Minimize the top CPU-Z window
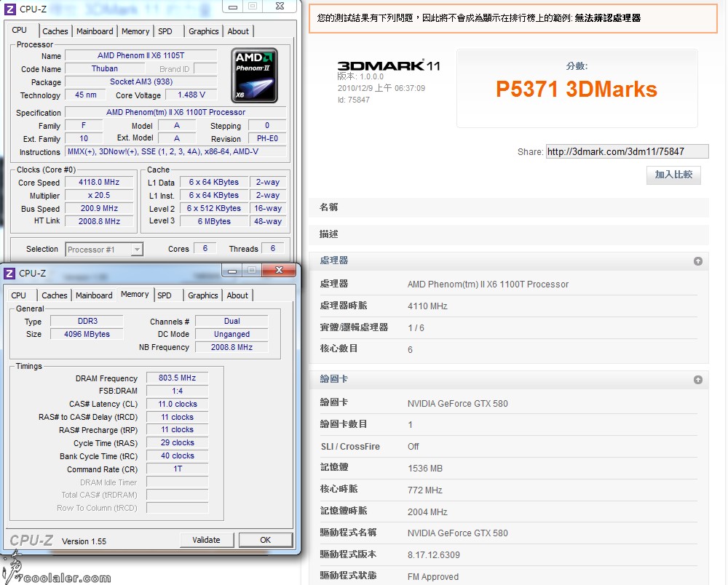 (233, 7)
